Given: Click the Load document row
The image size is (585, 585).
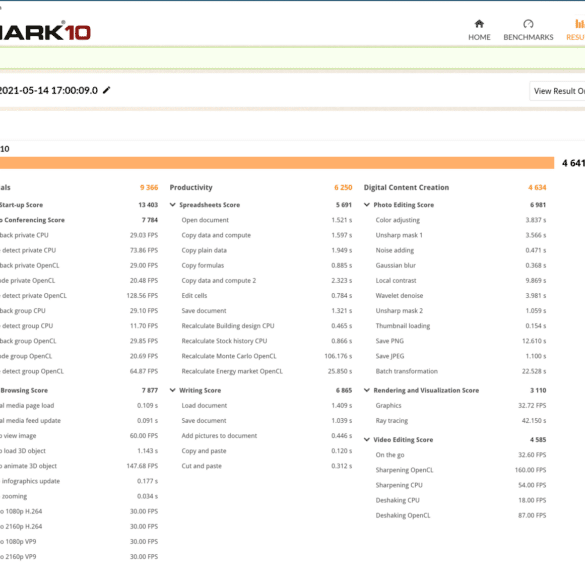Looking at the screenshot, I should 267,406.
